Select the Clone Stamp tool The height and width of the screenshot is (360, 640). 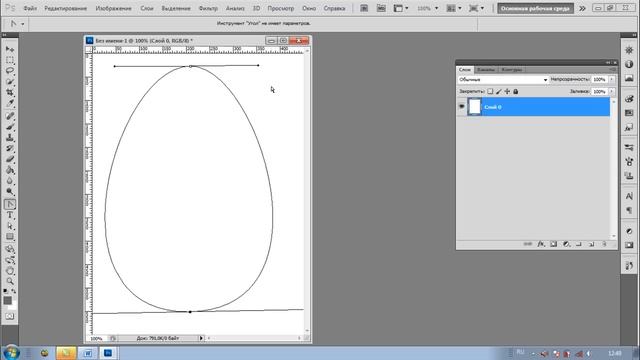tap(10, 138)
